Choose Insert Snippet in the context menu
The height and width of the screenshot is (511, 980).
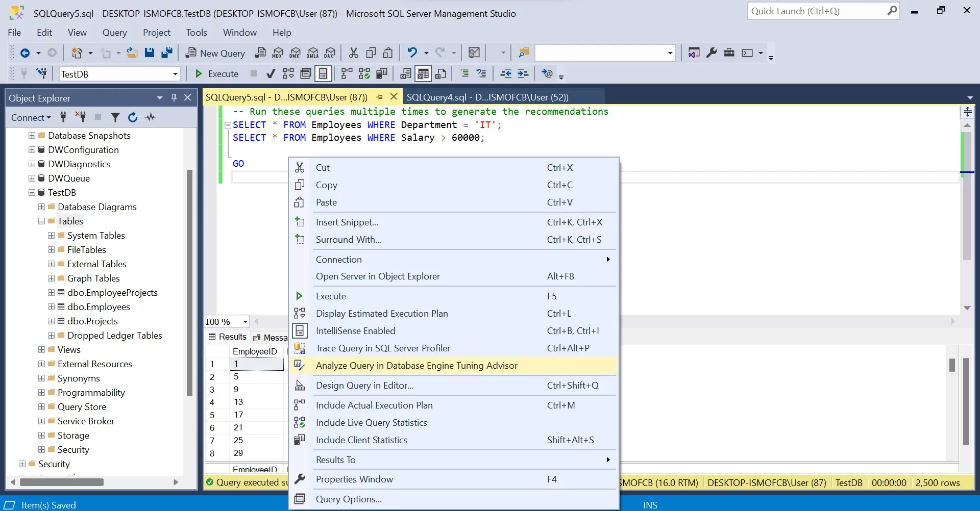453,222
